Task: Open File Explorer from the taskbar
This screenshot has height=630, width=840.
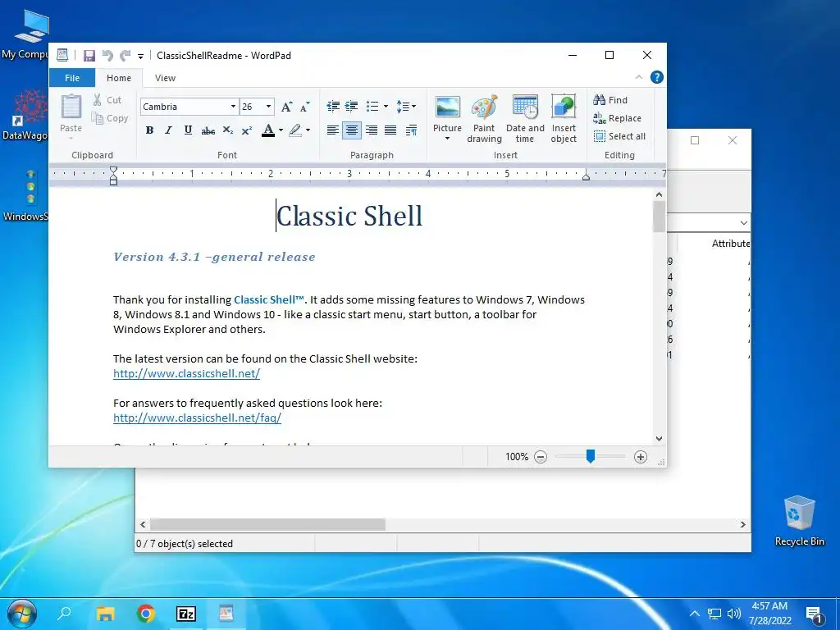Action: [106, 614]
